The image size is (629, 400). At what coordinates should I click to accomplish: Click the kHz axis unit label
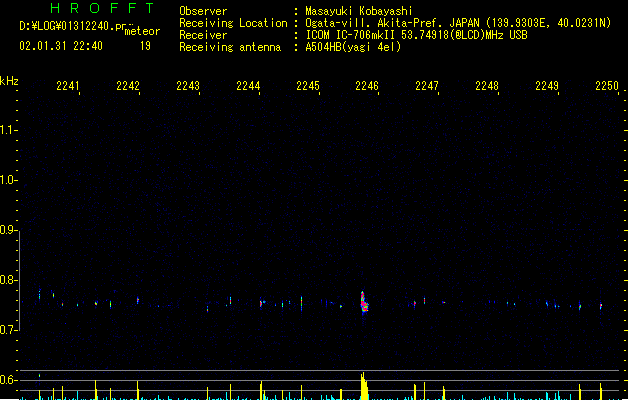pyautogui.click(x=9, y=81)
